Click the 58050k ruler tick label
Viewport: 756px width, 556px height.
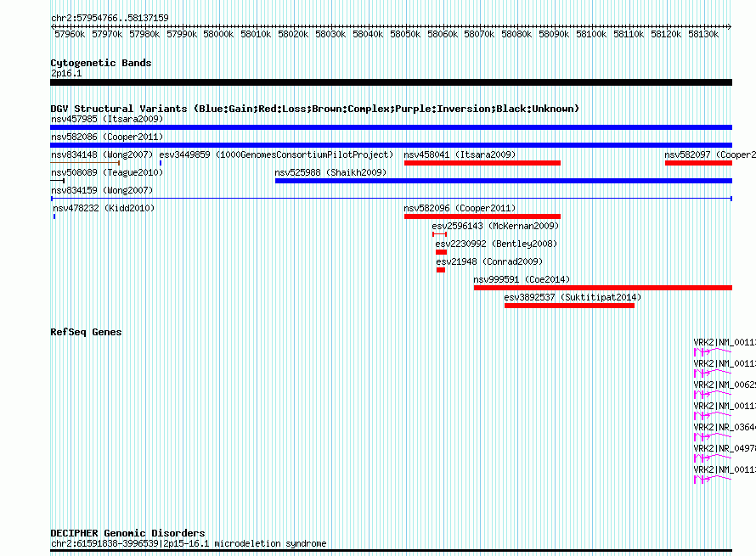[405, 34]
